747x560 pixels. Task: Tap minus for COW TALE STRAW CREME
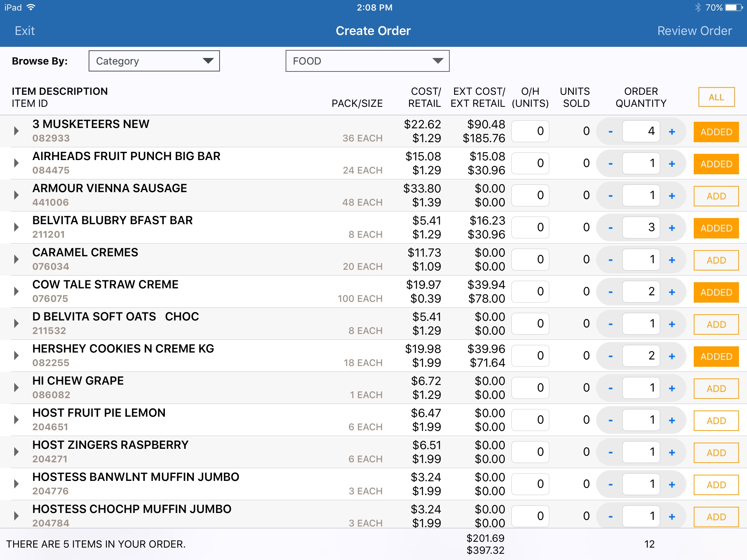[610, 292]
